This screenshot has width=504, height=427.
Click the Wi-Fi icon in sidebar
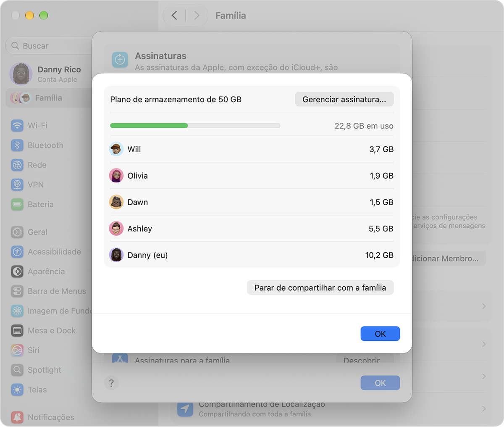[17, 125]
